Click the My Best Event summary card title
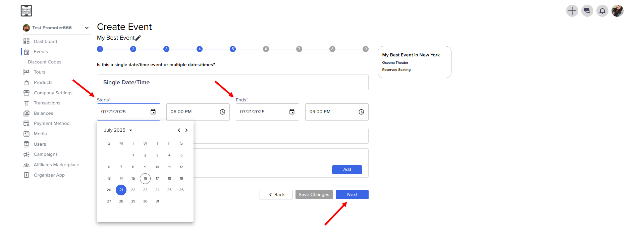This screenshot has width=644, height=235. coord(411,55)
